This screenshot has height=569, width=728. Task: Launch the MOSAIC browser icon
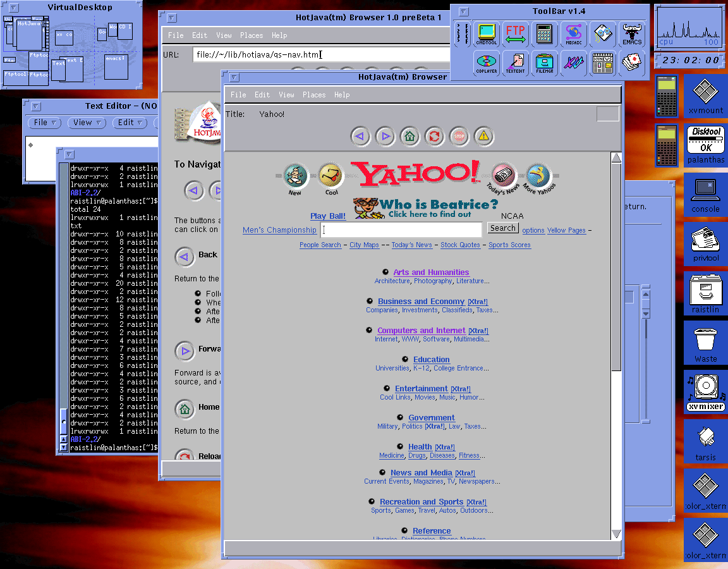click(573, 34)
